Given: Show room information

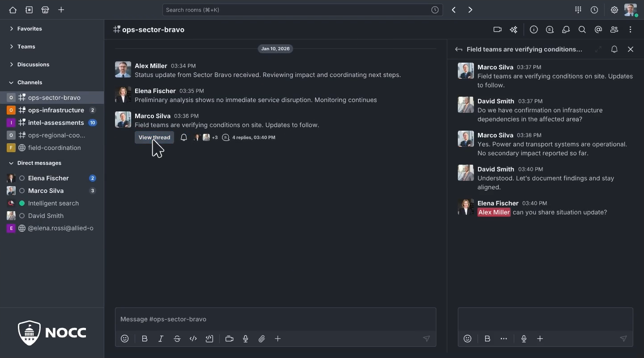Looking at the screenshot, I should pyautogui.click(x=534, y=30).
